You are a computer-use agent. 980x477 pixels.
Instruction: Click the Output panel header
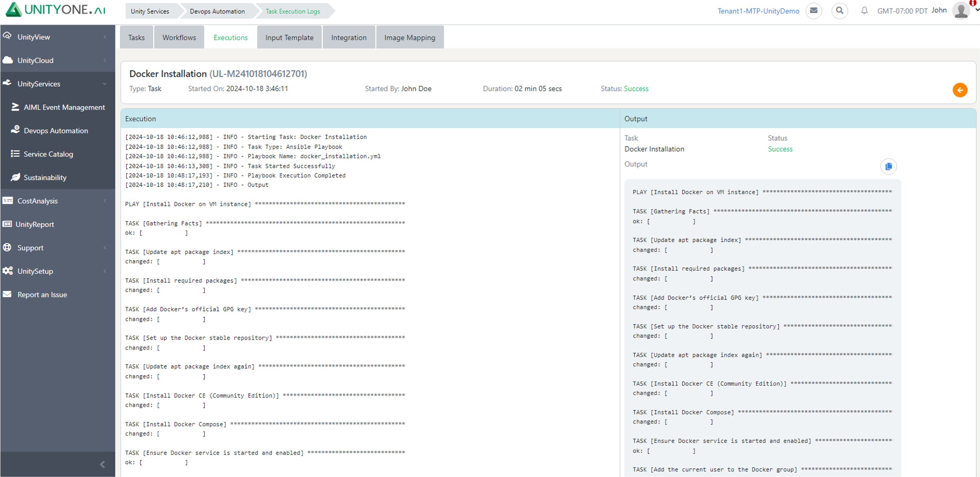point(798,118)
